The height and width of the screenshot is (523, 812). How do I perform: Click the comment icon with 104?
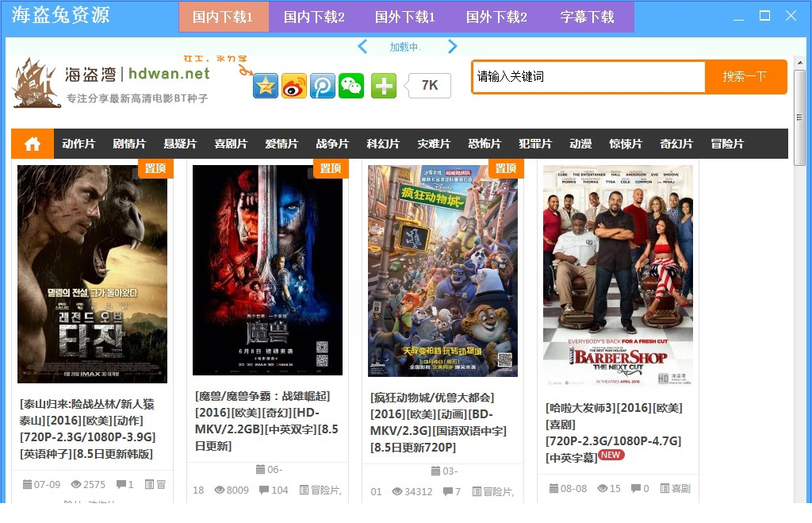pyautogui.click(x=263, y=490)
